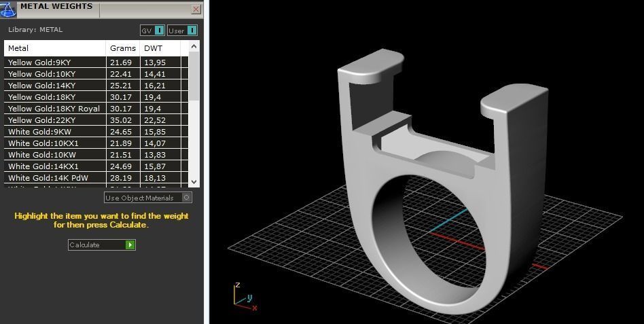Select the Yellow Gold:18KY row
The image size is (644, 324).
point(96,97)
